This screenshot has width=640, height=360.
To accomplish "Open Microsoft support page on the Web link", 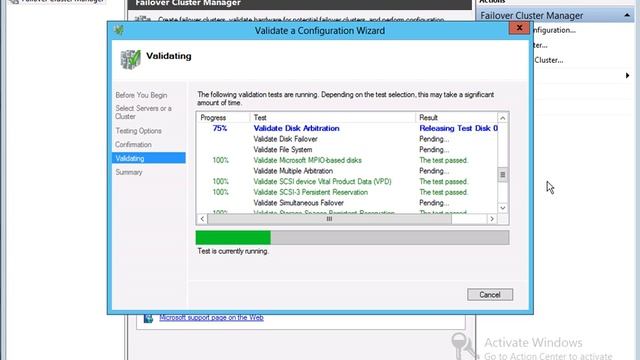I will (211, 318).
